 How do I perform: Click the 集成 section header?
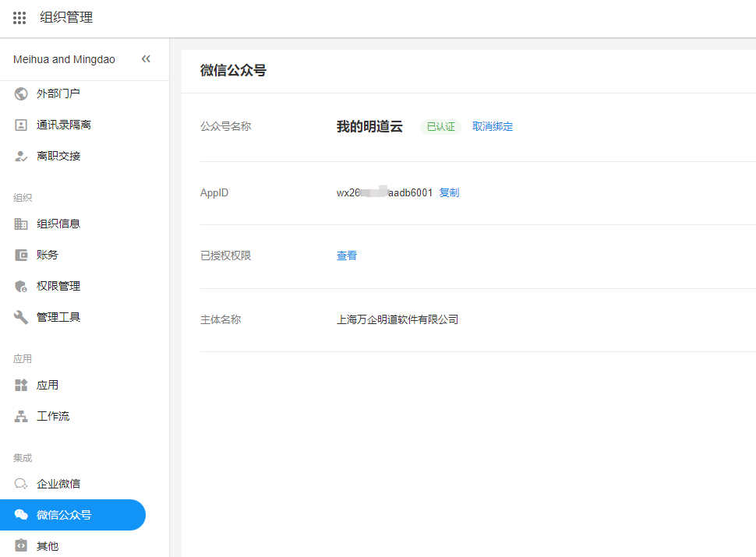point(23,458)
